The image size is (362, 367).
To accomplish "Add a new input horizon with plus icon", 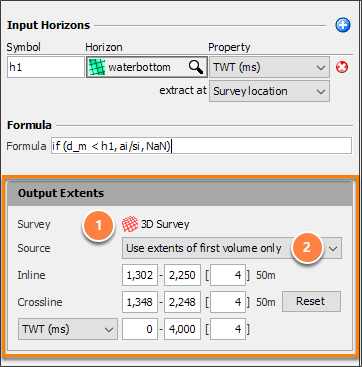I will coord(343,25).
